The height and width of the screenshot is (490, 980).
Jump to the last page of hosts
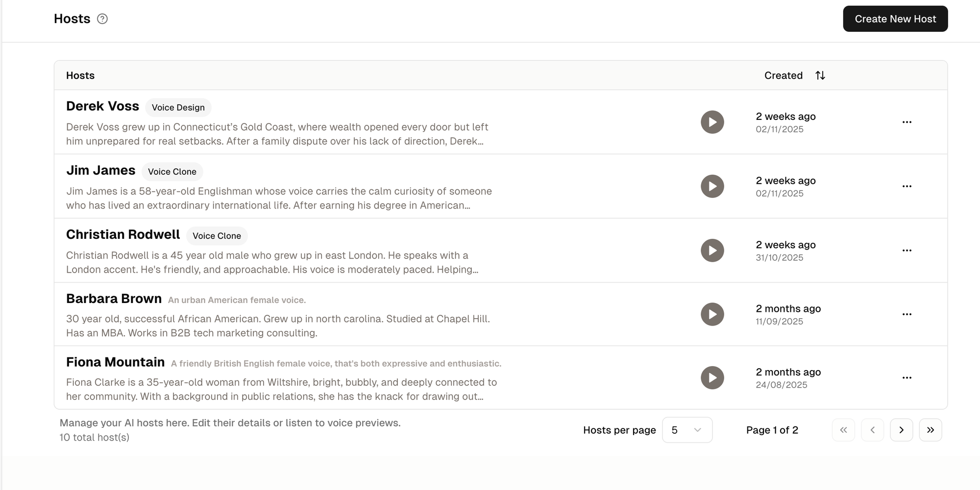click(930, 430)
